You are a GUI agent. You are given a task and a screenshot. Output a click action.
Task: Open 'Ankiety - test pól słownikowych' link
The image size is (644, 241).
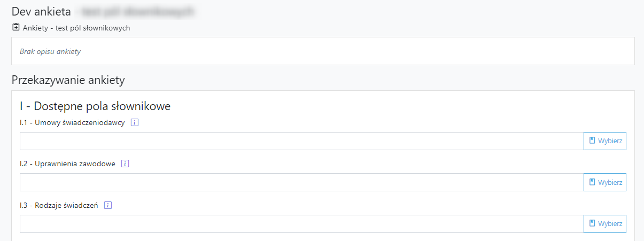pyautogui.click(x=76, y=28)
